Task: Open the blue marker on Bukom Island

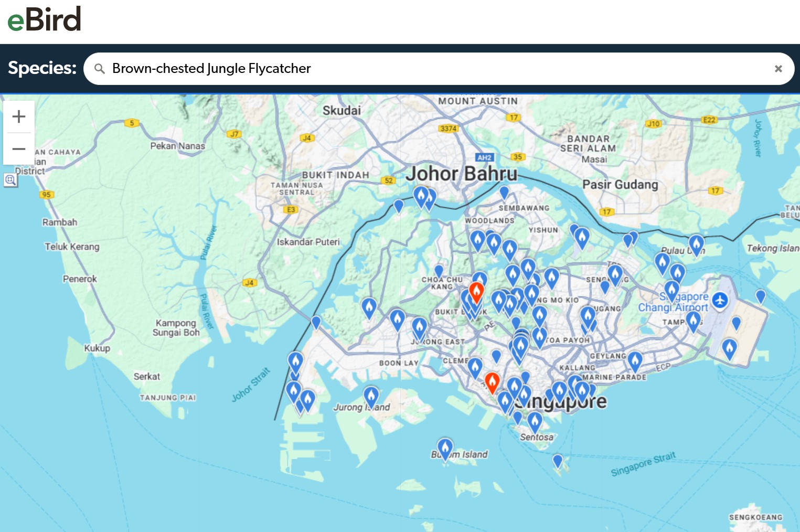Action: click(445, 448)
